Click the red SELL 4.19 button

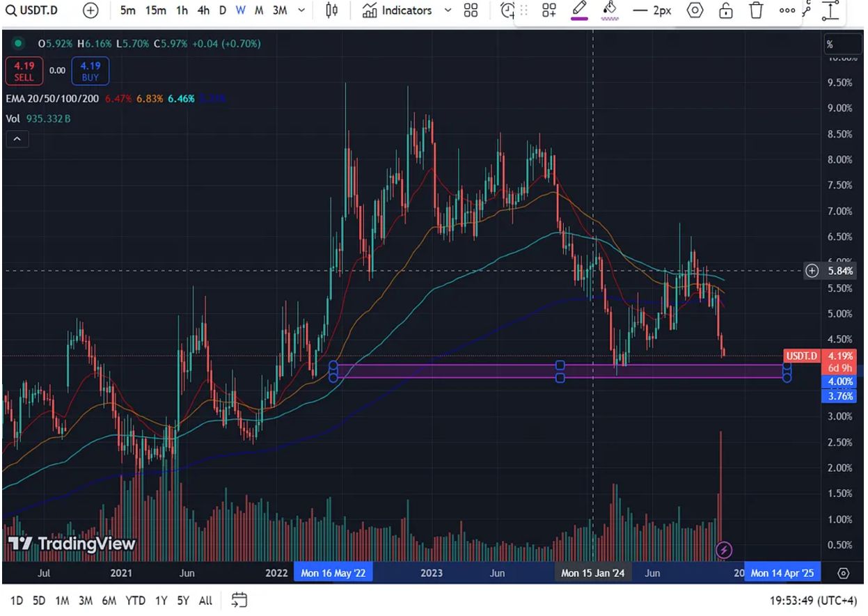(24, 71)
